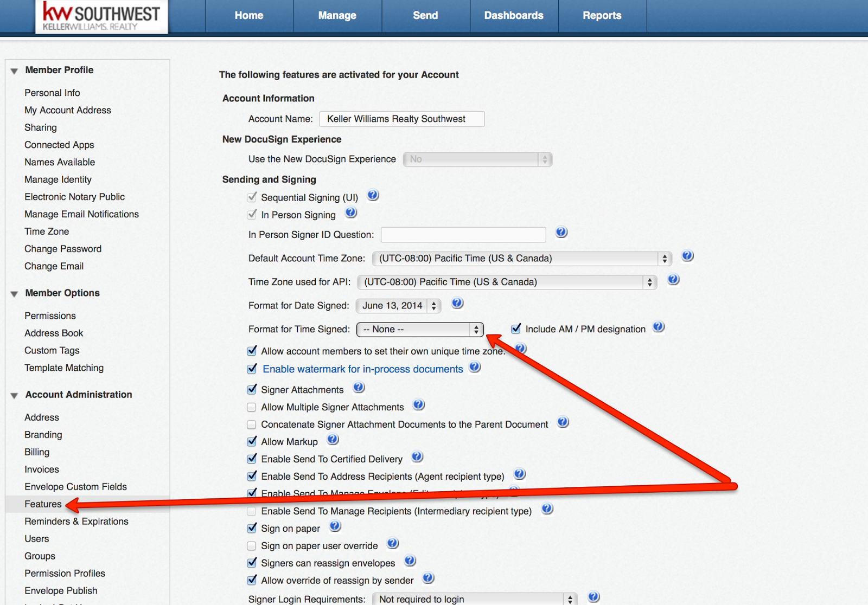Image resolution: width=868 pixels, height=605 pixels.
Task: Open help for Signer Login Requirements
Action: (x=593, y=596)
